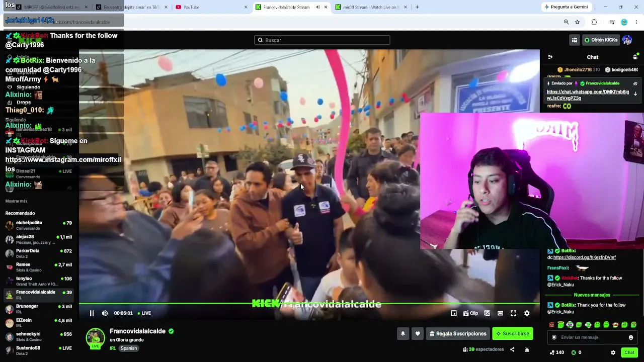The image size is (644, 362).
Task: Expand followed list with Mostrar más
Action: [x=16, y=201]
